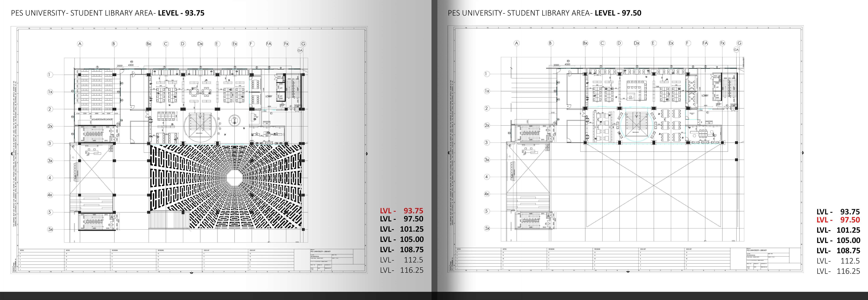Click grid bubble GA on Level 93.75 plan
Viewport: 868px width, 300px height.
coord(300,50)
